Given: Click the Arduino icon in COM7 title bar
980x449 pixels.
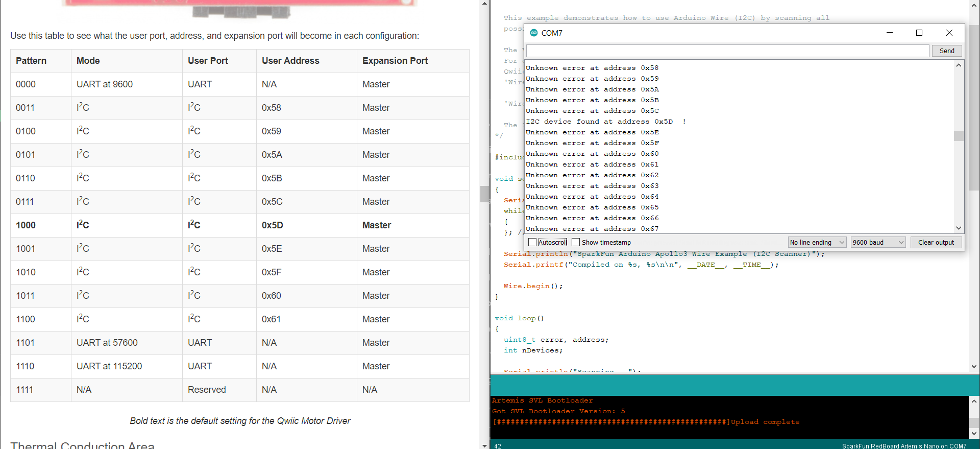Looking at the screenshot, I should click(x=534, y=33).
